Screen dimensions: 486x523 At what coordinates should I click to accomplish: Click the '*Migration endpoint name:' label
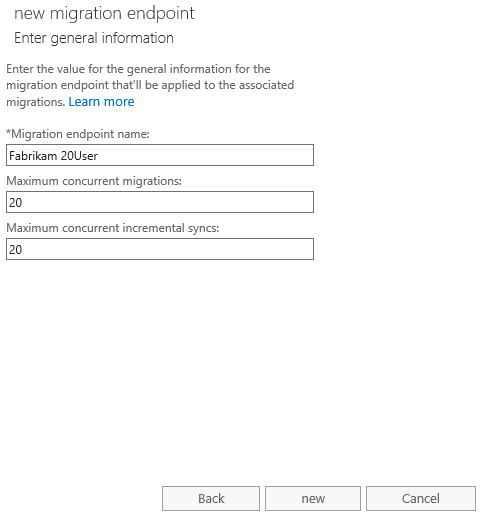(78, 134)
